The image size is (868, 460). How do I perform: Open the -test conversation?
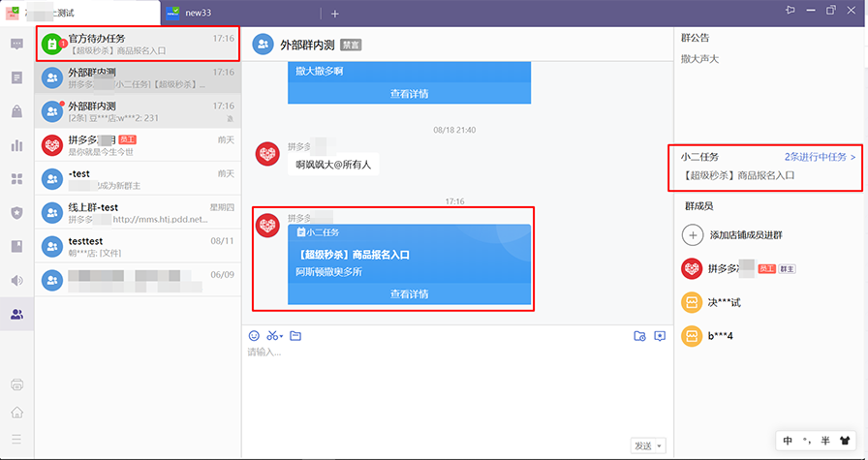[x=138, y=179]
